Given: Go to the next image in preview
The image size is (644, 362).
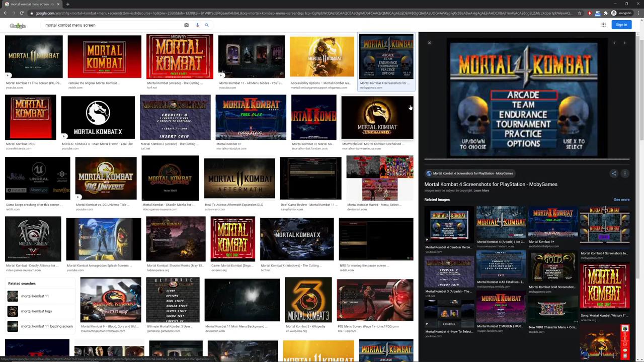Looking at the screenshot, I should 624,43.
